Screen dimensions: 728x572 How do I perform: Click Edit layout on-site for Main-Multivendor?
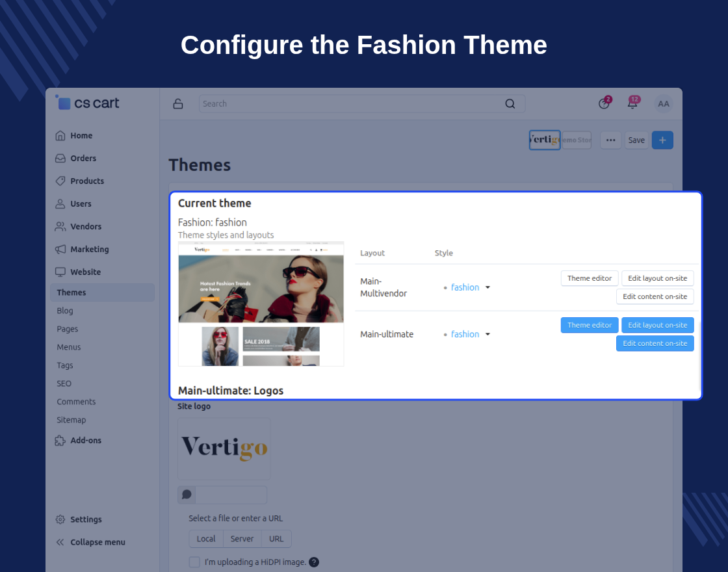[657, 279]
